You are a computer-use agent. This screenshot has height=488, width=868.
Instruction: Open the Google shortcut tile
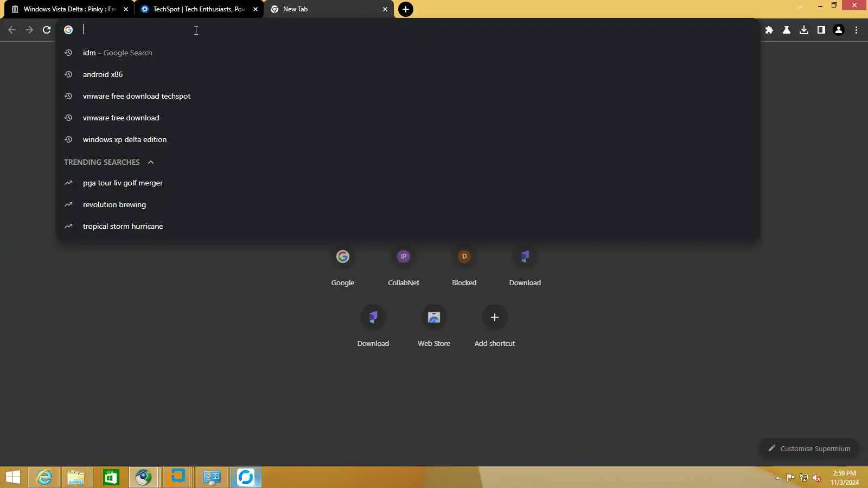tap(343, 266)
